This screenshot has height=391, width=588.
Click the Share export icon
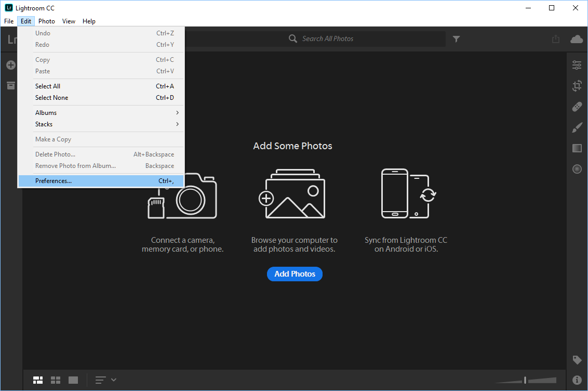pyautogui.click(x=556, y=39)
